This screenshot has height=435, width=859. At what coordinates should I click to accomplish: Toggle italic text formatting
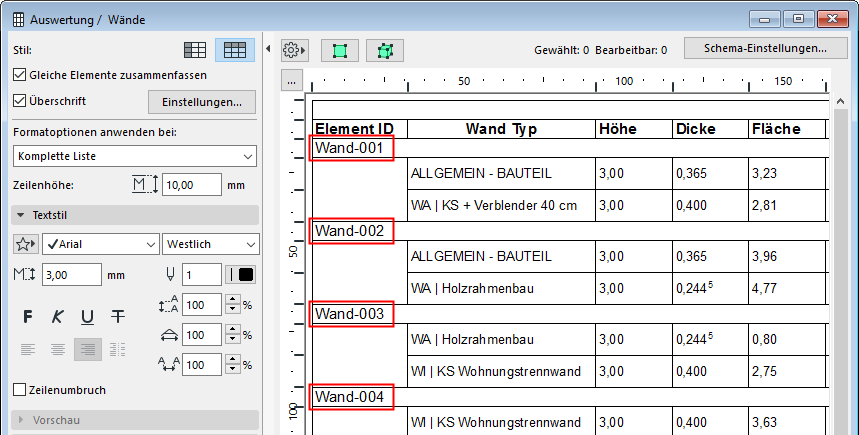57,317
